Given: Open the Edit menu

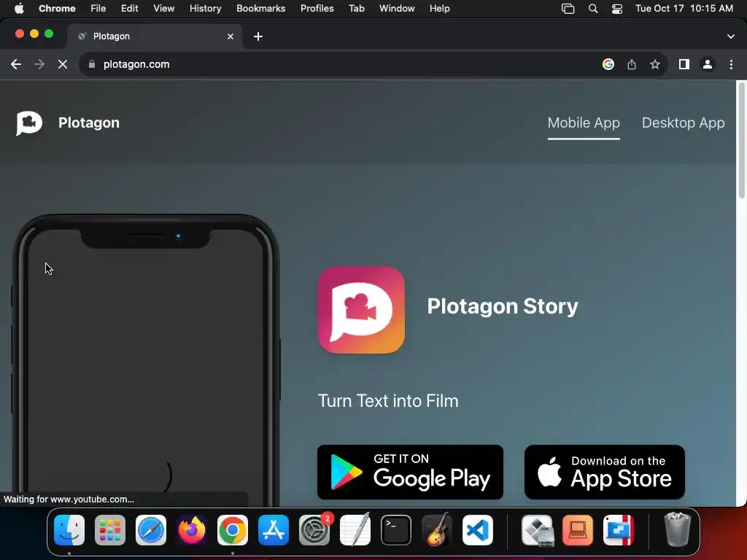Looking at the screenshot, I should pos(129,9).
